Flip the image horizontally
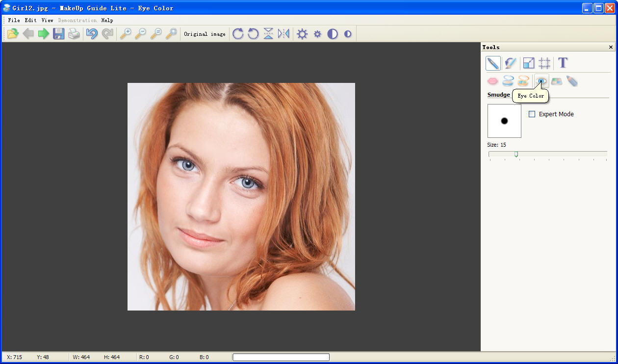The height and width of the screenshot is (364, 618). [x=283, y=34]
